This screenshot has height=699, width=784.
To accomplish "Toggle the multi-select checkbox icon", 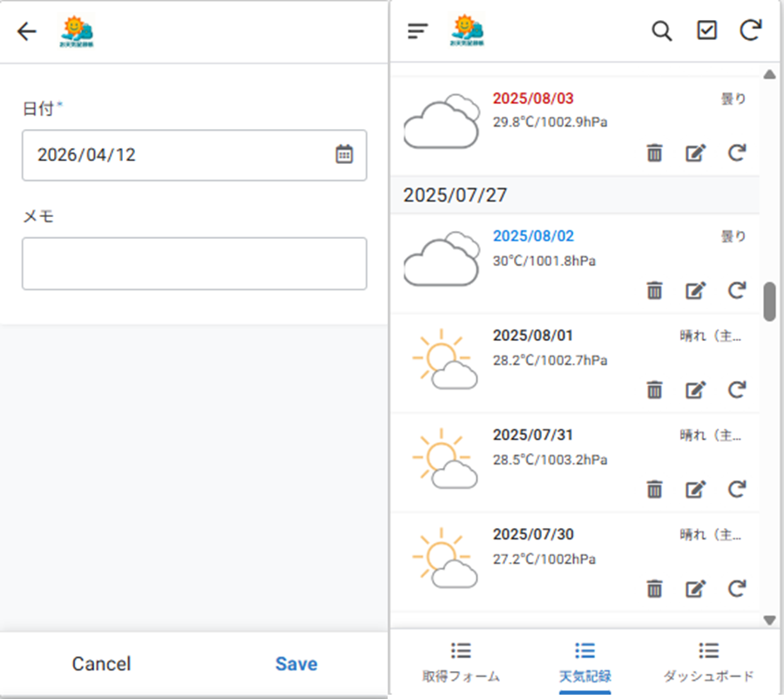I will click(706, 31).
